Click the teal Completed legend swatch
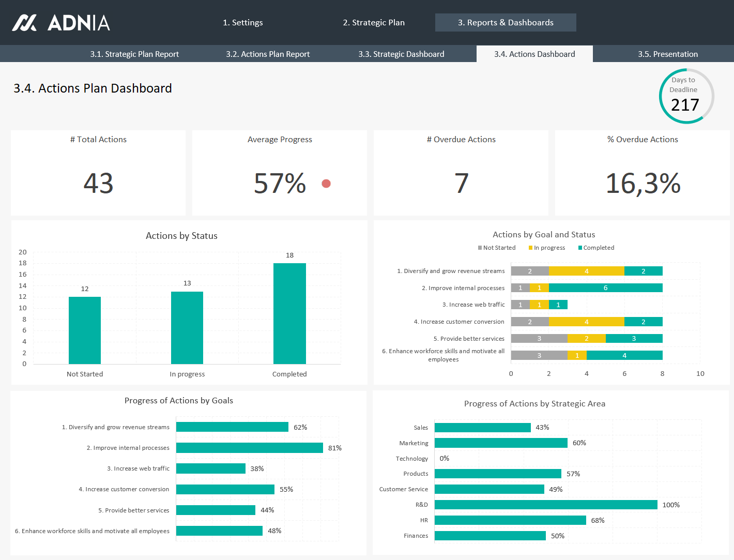 [580, 248]
